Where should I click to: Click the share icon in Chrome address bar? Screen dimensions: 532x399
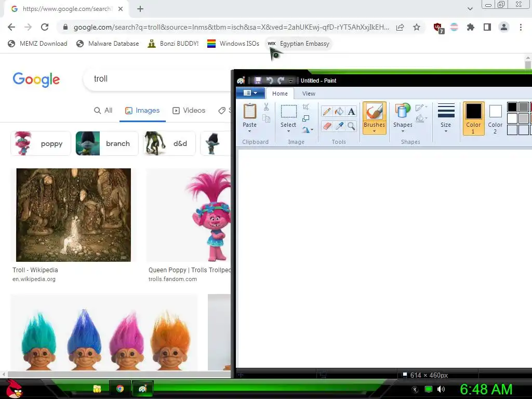(x=400, y=27)
